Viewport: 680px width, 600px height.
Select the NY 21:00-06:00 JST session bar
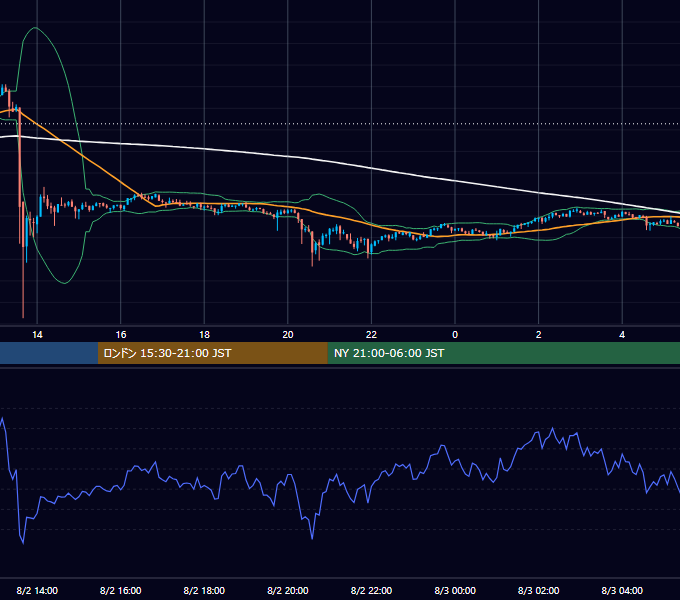point(503,353)
